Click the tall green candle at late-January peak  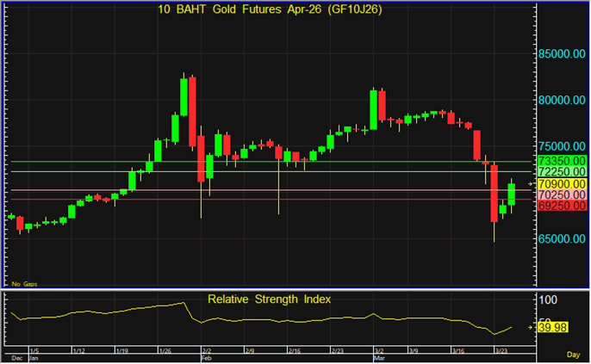click(x=184, y=96)
